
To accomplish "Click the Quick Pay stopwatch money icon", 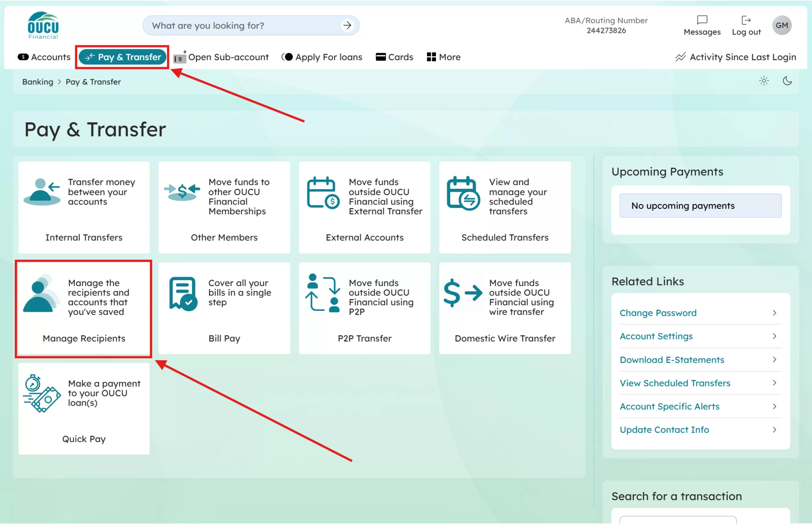I will [x=42, y=394].
